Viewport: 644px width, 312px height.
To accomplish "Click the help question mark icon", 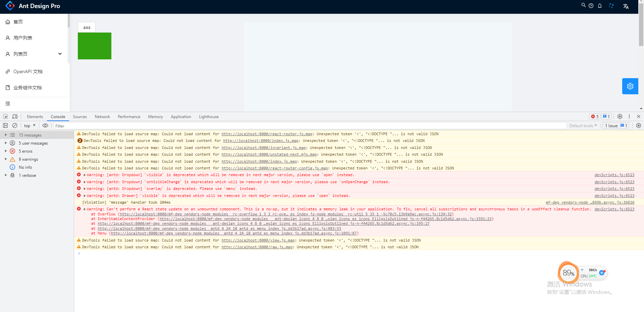I will pyautogui.click(x=591, y=5).
